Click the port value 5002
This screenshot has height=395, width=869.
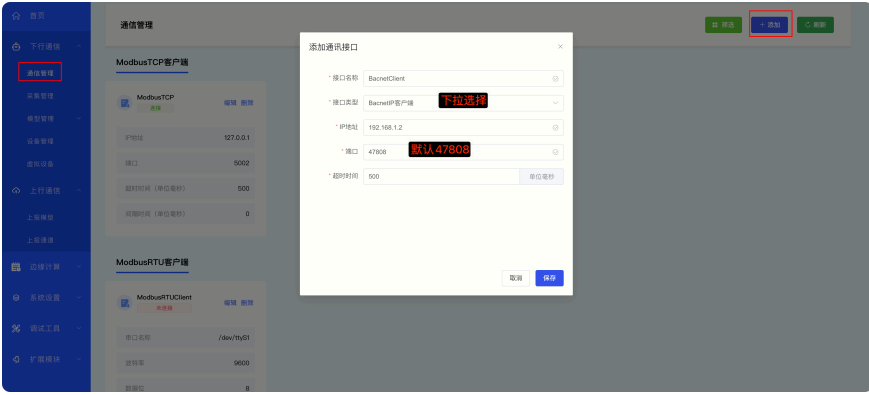click(x=242, y=163)
